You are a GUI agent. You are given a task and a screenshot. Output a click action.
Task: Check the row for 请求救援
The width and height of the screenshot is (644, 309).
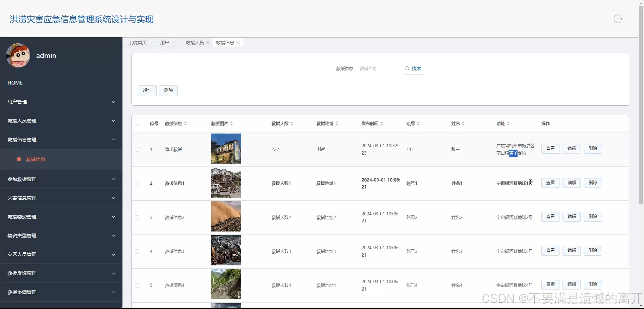[x=137, y=150]
